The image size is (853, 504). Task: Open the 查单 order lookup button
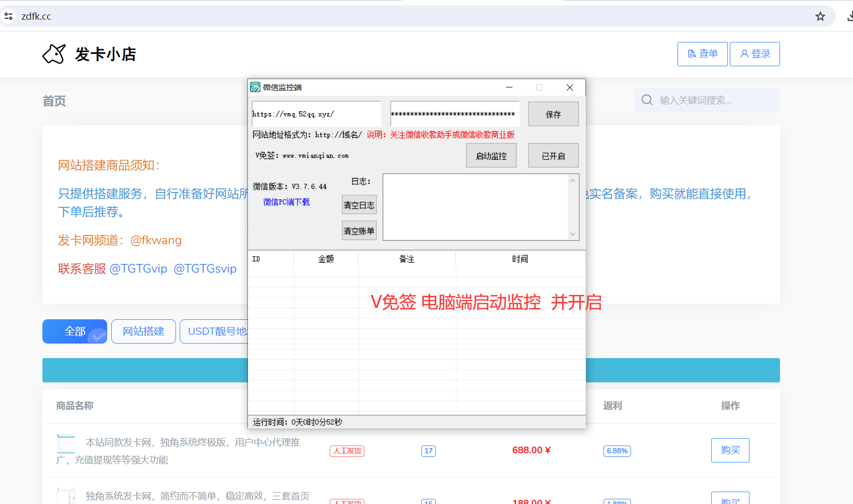[x=702, y=54]
